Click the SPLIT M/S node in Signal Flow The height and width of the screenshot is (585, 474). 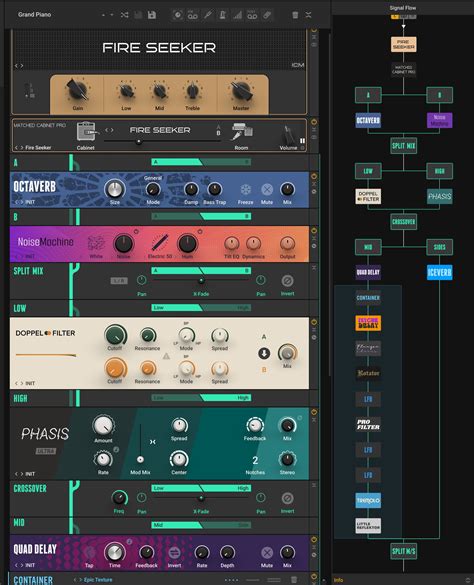[x=403, y=551]
